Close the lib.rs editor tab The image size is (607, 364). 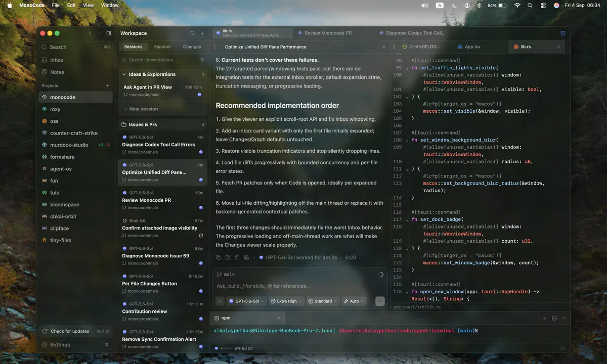(558, 47)
